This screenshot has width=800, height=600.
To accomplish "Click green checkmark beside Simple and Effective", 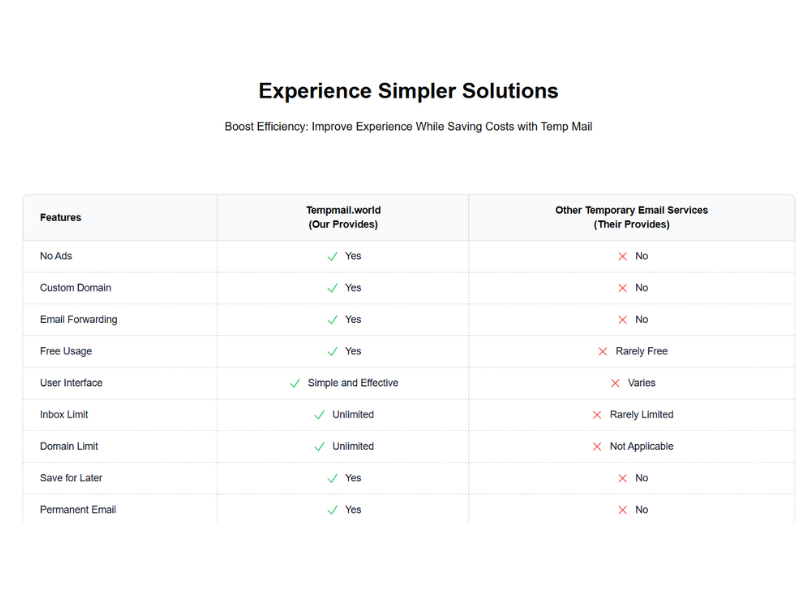I will pos(295,383).
